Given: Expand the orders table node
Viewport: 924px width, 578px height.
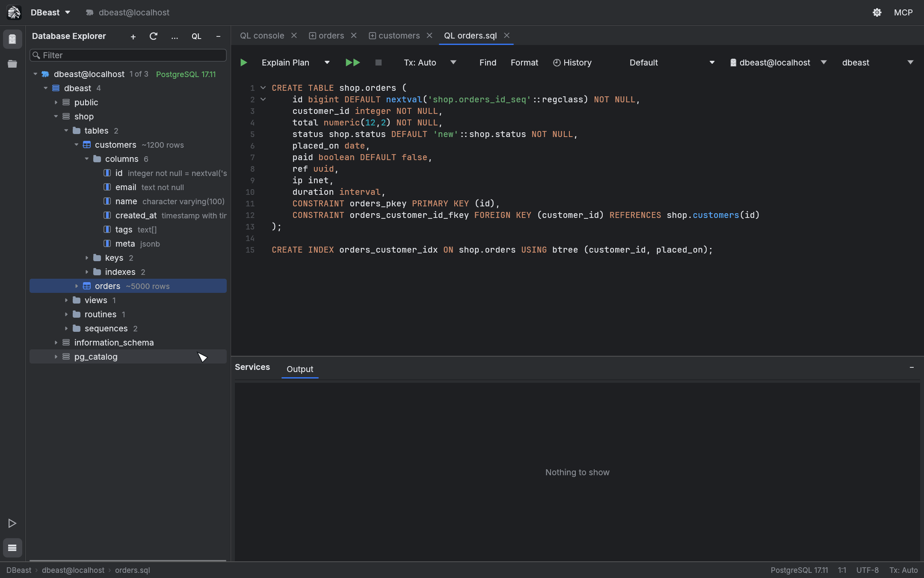Looking at the screenshot, I should click(77, 286).
